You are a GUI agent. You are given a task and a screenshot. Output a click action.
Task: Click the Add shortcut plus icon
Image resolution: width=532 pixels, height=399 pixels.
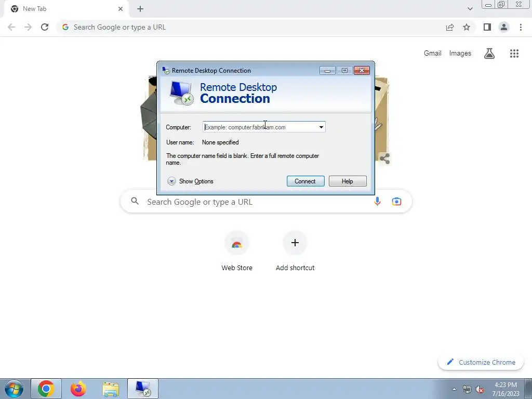pos(295,243)
